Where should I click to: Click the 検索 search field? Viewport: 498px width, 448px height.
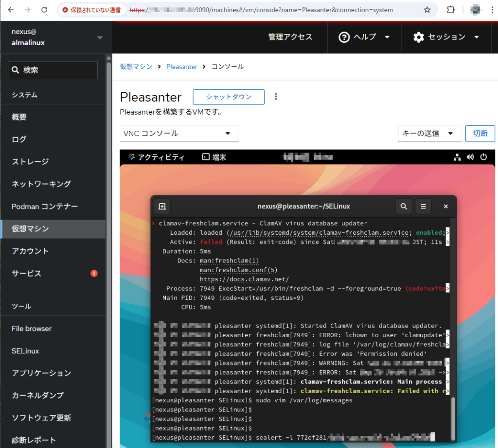pyautogui.click(x=53, y=70)
